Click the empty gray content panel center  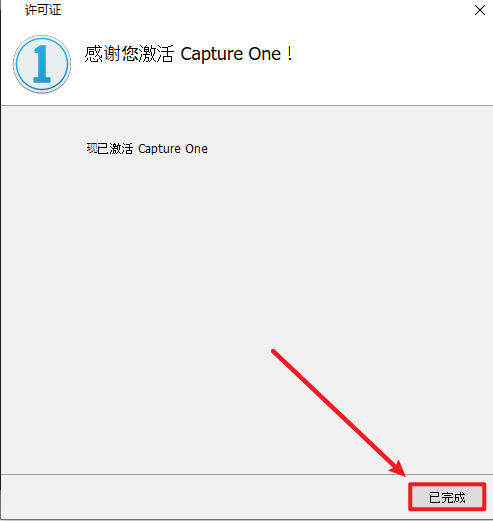pyautogui.click(x=247, y=290)
